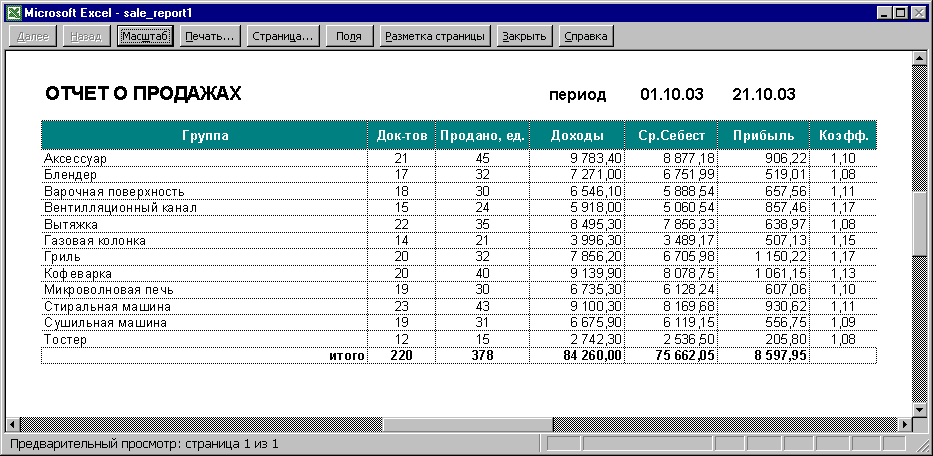Click Газовая колонка coefficient 1,15
The image size is (933, 456).
[x=843, y=241]
